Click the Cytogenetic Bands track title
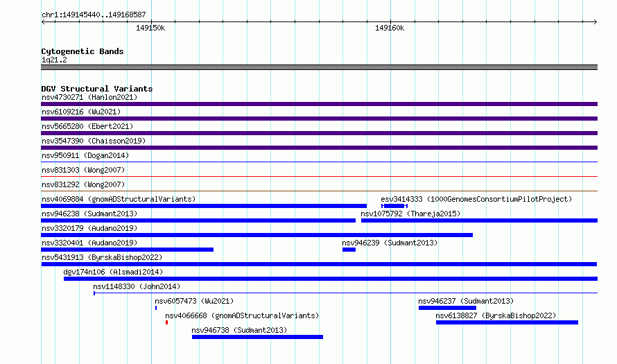Image resolution: width=617 pixels, height=364 pixels. (82, 51)
